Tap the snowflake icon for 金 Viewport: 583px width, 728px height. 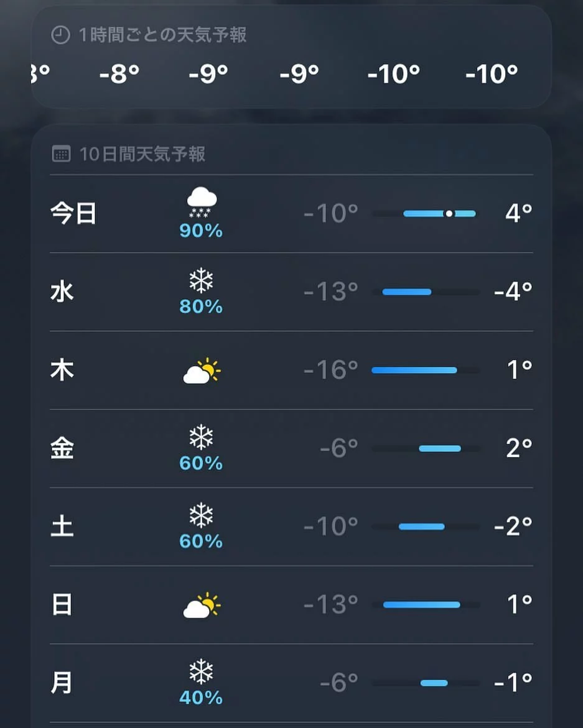click(x=201, y=439)
